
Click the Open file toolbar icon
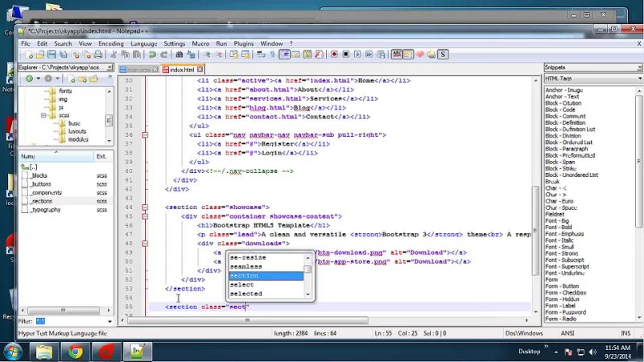coord(40,55)
